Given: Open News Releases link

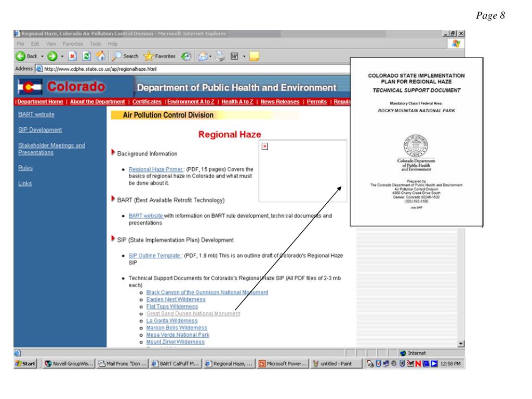Looking at the screenshot, I should click(280, 102).
